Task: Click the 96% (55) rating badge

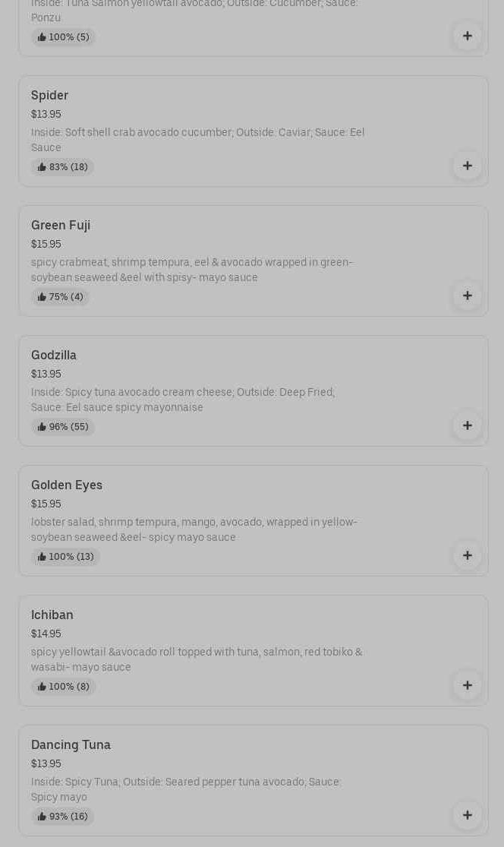Action: click(63, 427)
